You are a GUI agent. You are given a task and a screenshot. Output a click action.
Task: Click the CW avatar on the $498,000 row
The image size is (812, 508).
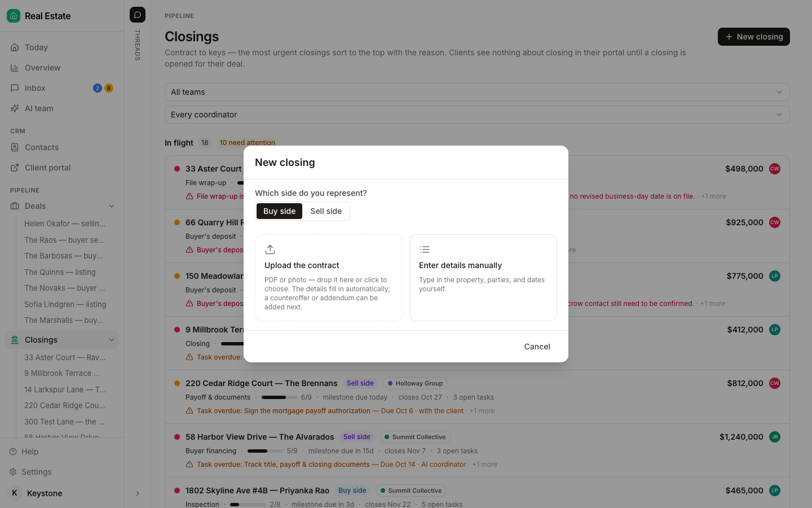pyautogui.click(x=775, y=169)
